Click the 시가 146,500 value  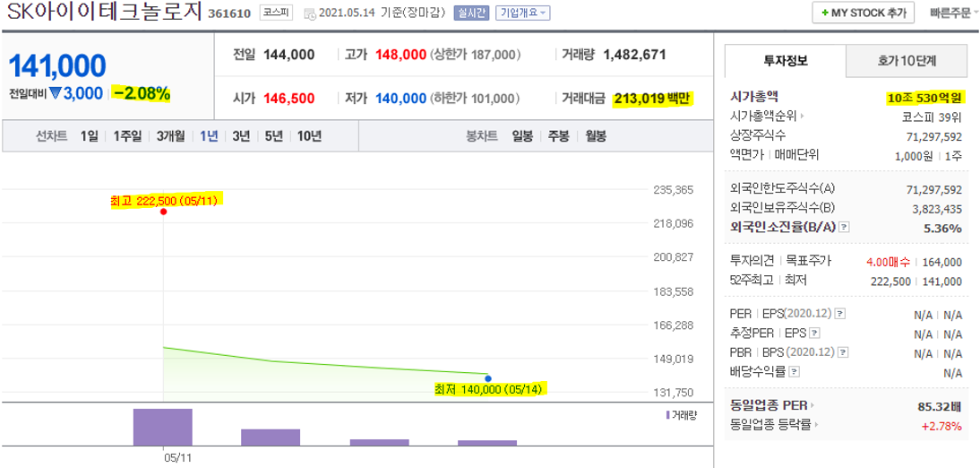tap(288, 99)
